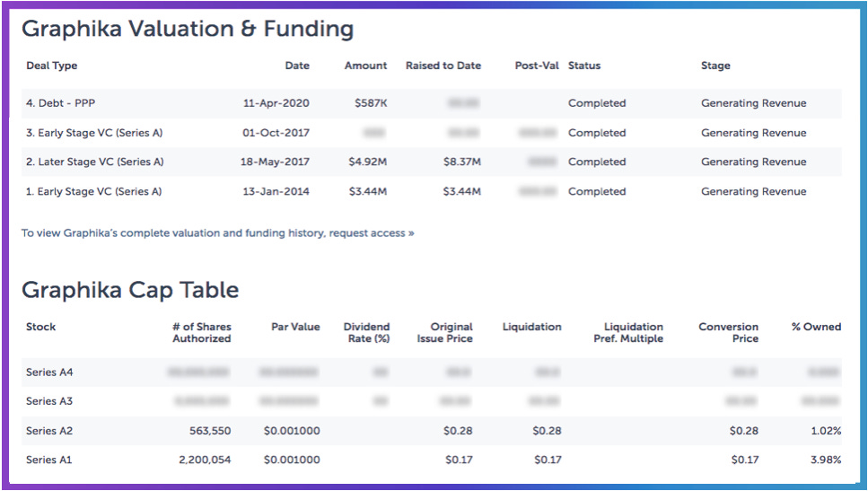Click the date 18-May-2017

(x=276, y=162)
